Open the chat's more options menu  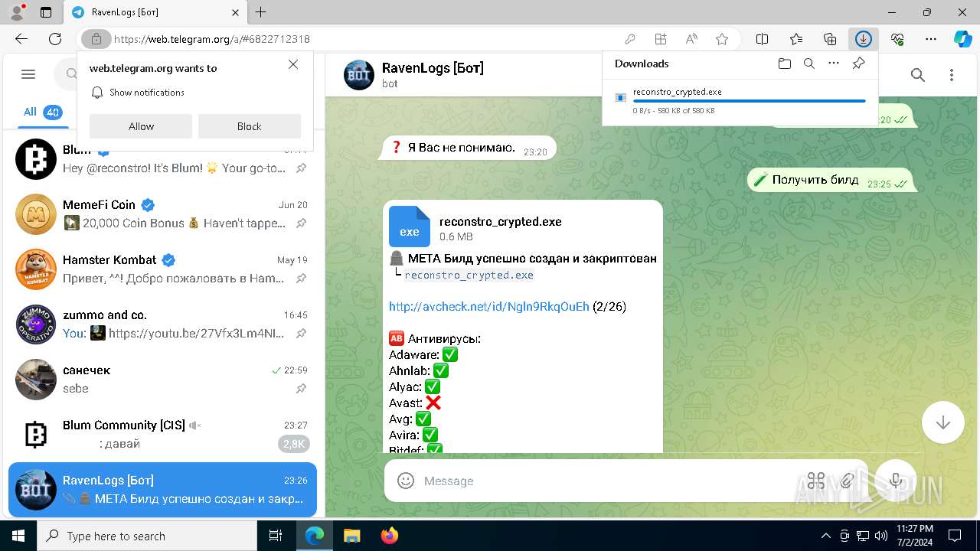coord(952,74)
